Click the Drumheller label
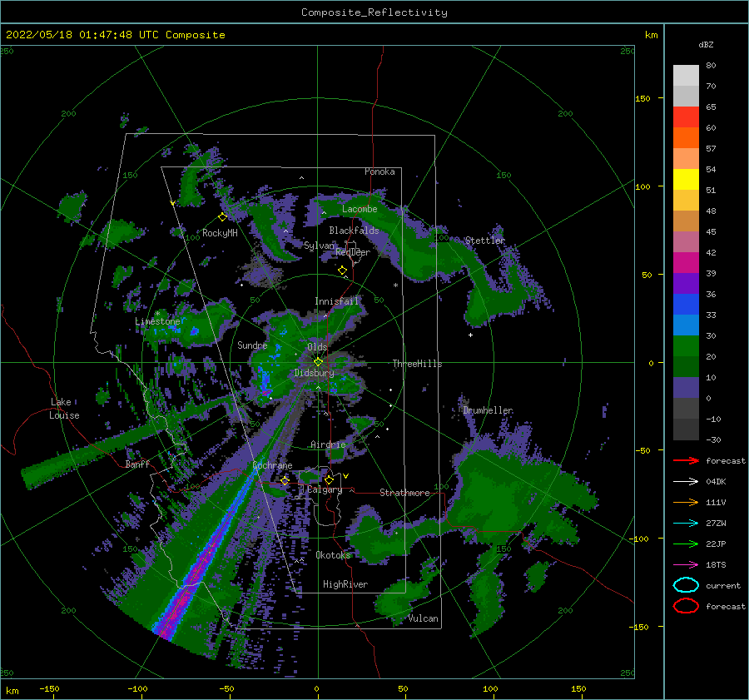 coord(489,410)
